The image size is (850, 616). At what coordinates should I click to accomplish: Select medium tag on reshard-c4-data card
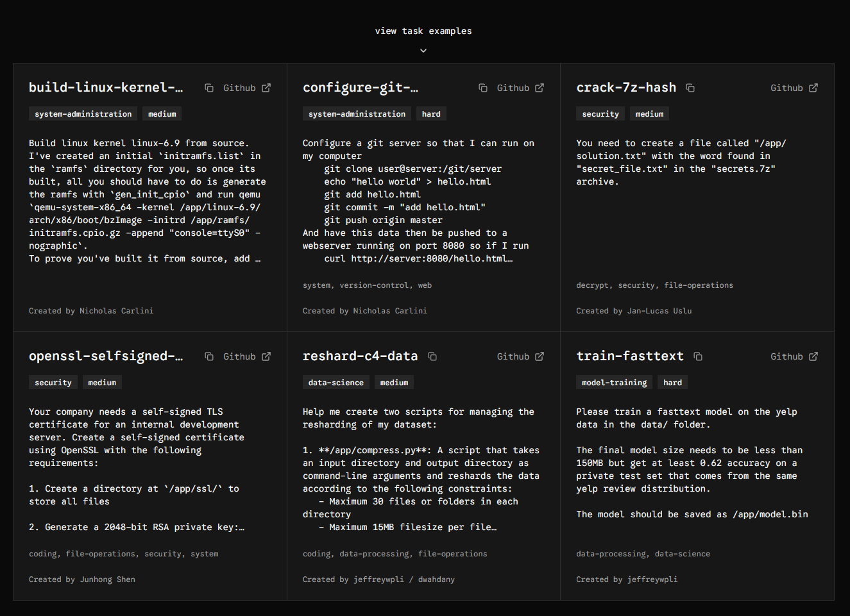coord(394,383)
